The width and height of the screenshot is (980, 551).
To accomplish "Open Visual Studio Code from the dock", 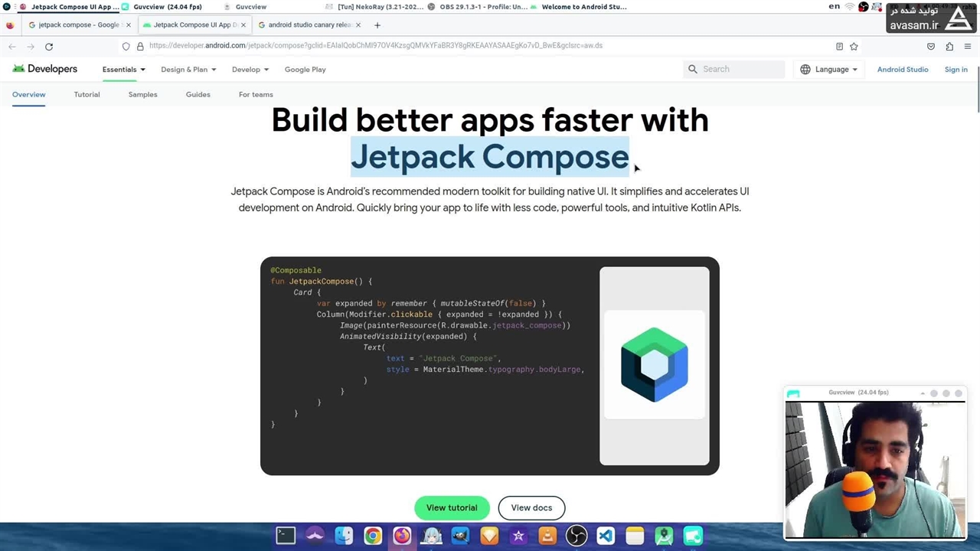I will tap(606, 536).
